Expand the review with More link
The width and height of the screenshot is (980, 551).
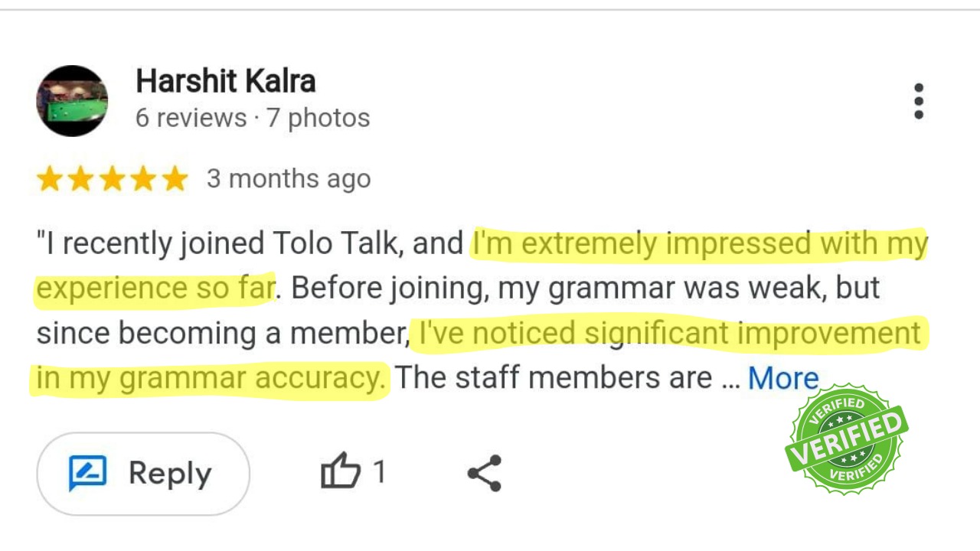click(783, 378)
